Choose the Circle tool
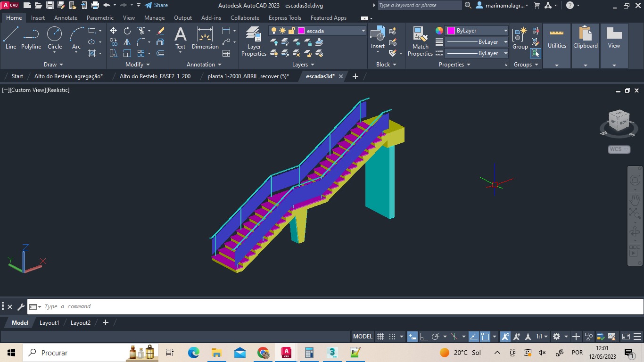This screenshot has width=644, height=362. pos(55,38)
